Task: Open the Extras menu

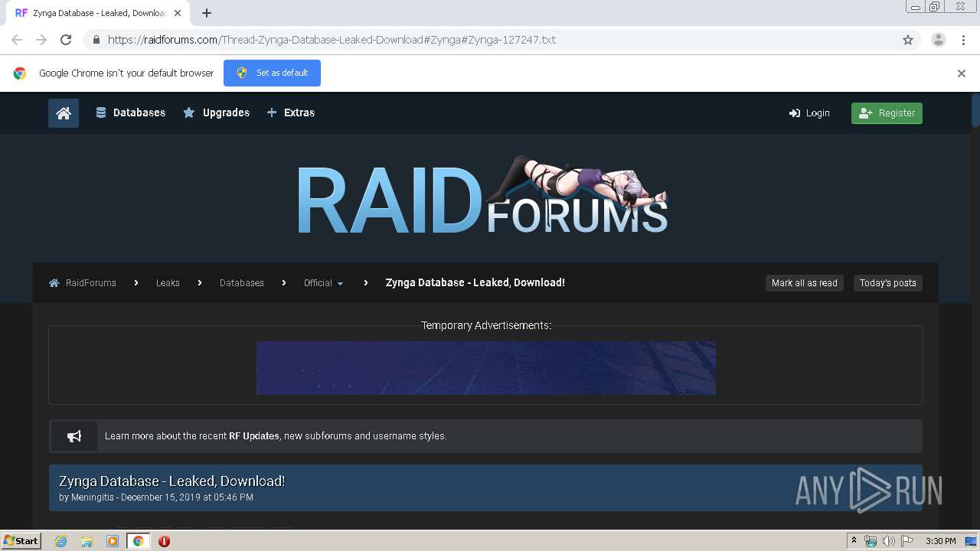Action: 290,112
